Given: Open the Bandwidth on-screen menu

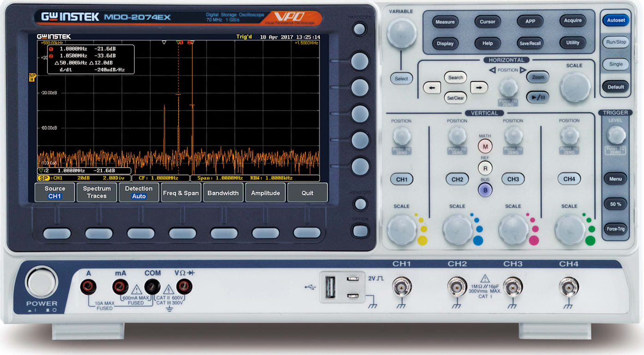Looking at the screenshot, I should pyautogui.click(x=223, y=192).
